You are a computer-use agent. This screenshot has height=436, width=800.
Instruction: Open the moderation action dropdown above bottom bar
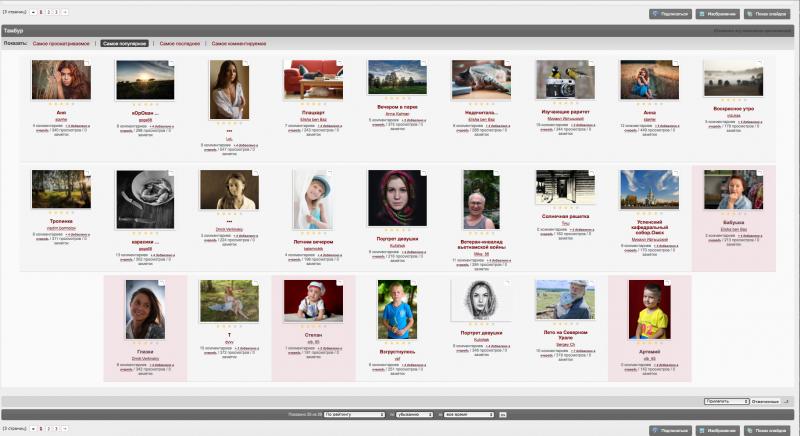point(727,401)
